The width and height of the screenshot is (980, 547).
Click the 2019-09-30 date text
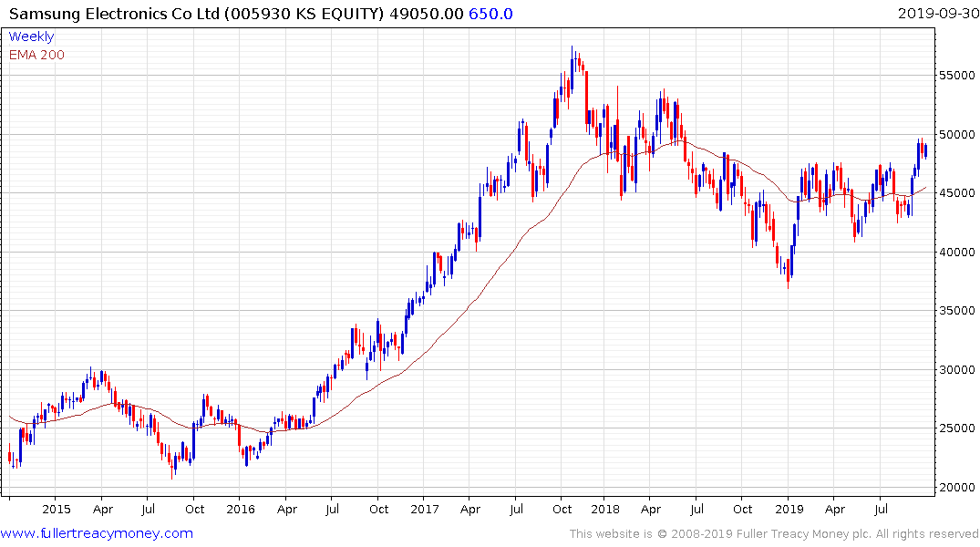(x=937, y=13)
